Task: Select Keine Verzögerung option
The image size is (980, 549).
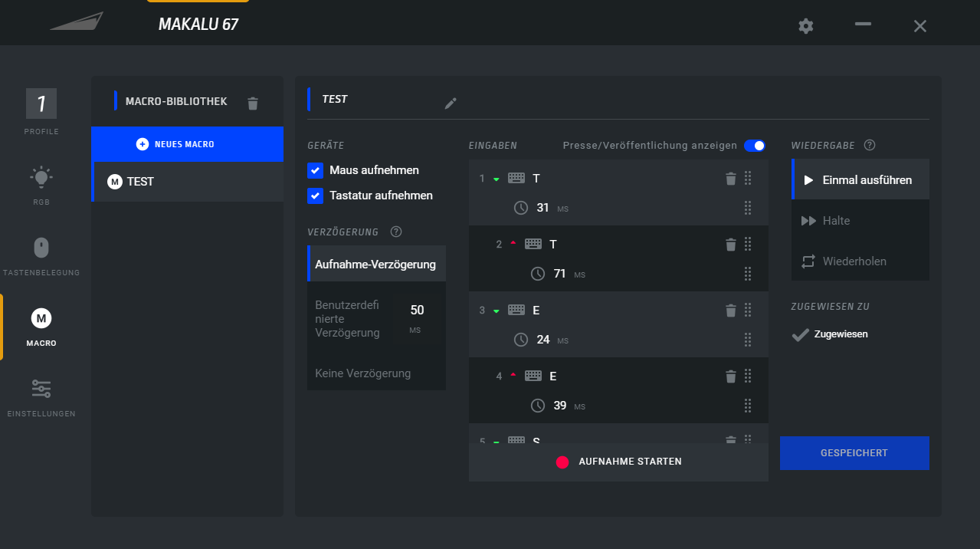Action: [x=363, y=373]
